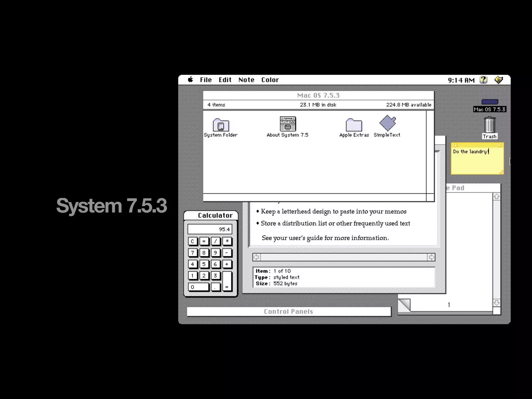Click the sticky note close box
The height and width of the screenshot is (399, 532).
pos(455,145)
